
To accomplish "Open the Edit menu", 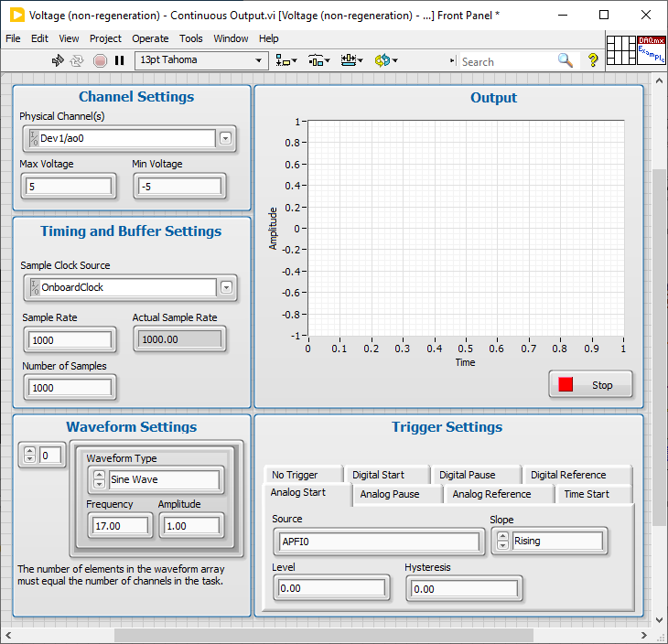I will tap(39, 38).
